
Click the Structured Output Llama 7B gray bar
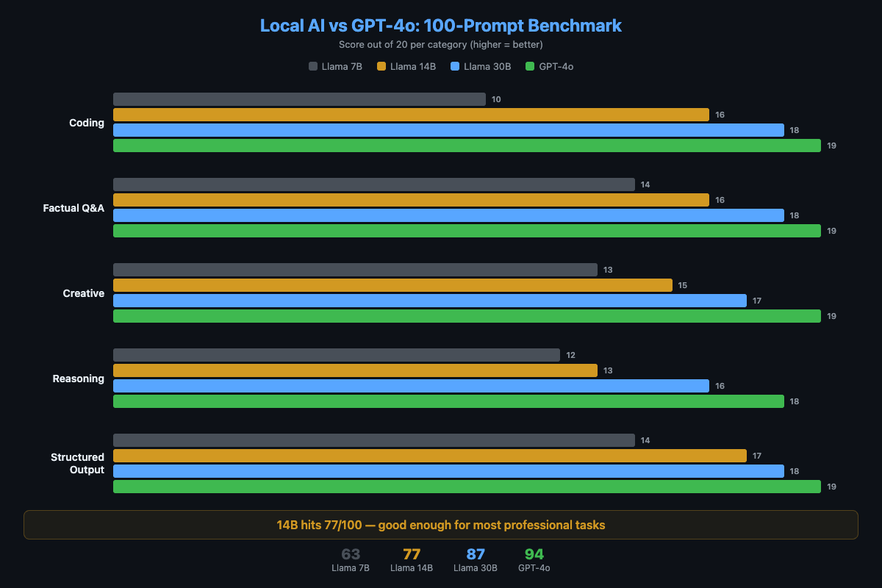pos(374,440)
